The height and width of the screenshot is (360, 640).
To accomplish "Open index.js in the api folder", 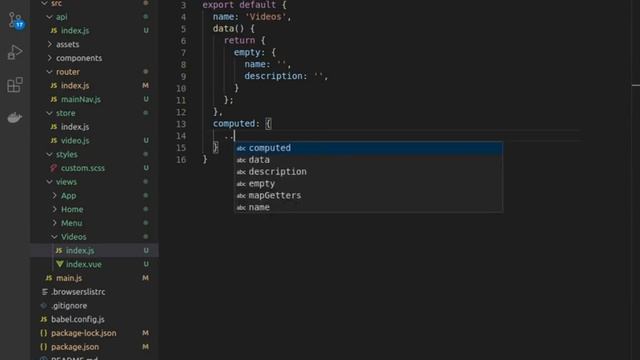I will [x=75, y=31].
